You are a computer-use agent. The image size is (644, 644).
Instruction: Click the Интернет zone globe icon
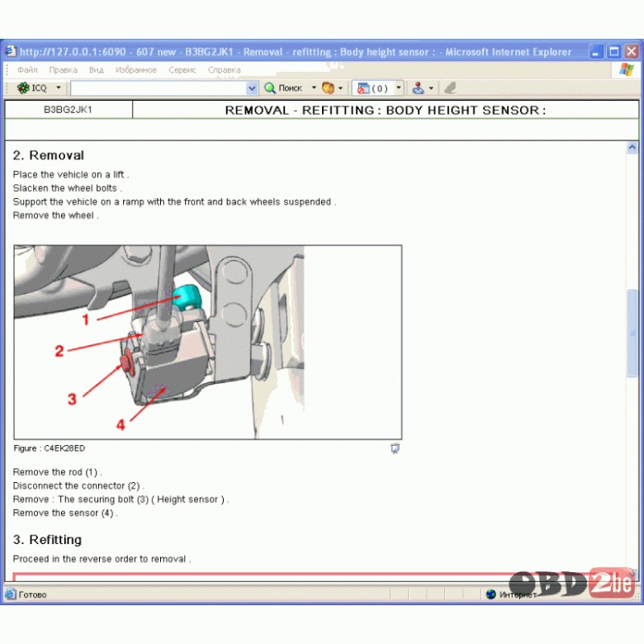pos(490,594)
